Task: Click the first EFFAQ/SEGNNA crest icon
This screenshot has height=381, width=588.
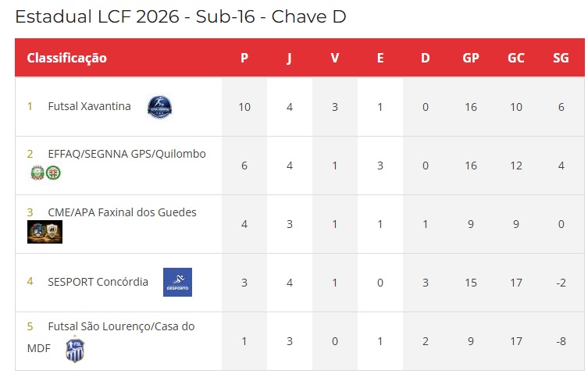Action: pyautogui.click(x=37, y=173)
